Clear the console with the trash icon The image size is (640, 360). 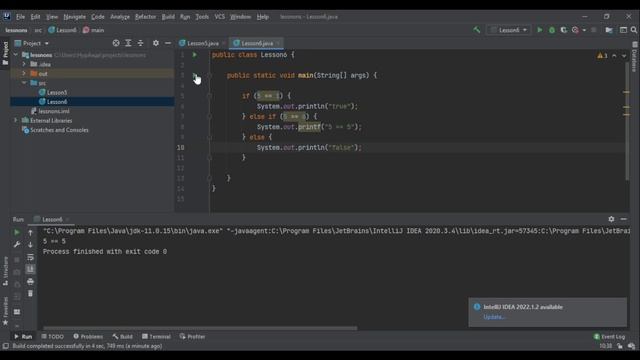tap(30, 293)
